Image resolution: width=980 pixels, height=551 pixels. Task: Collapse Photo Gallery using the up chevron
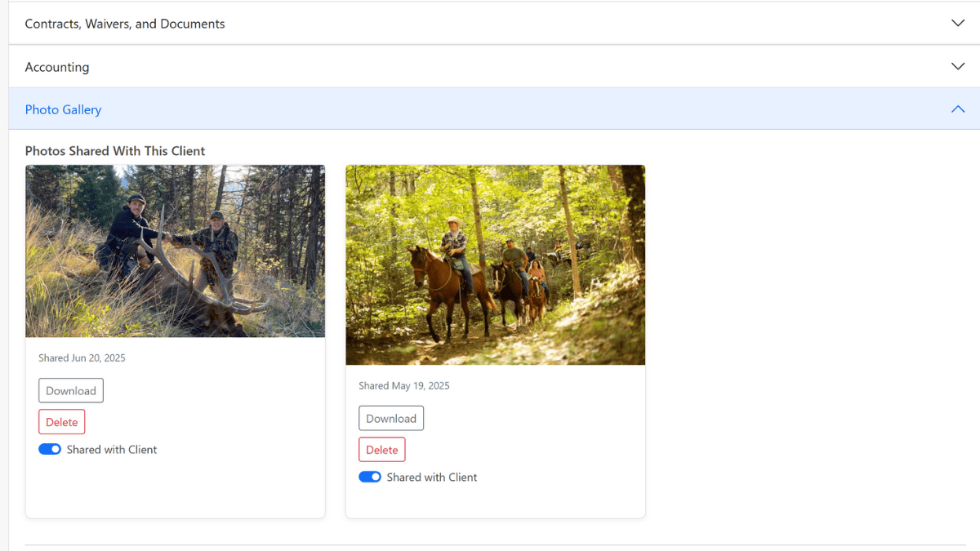pos(957,109)
